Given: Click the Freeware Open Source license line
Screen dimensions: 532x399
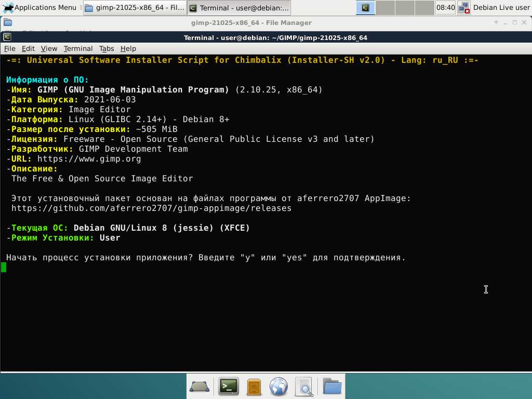Looking at the screenshot, I should [190, 139].
